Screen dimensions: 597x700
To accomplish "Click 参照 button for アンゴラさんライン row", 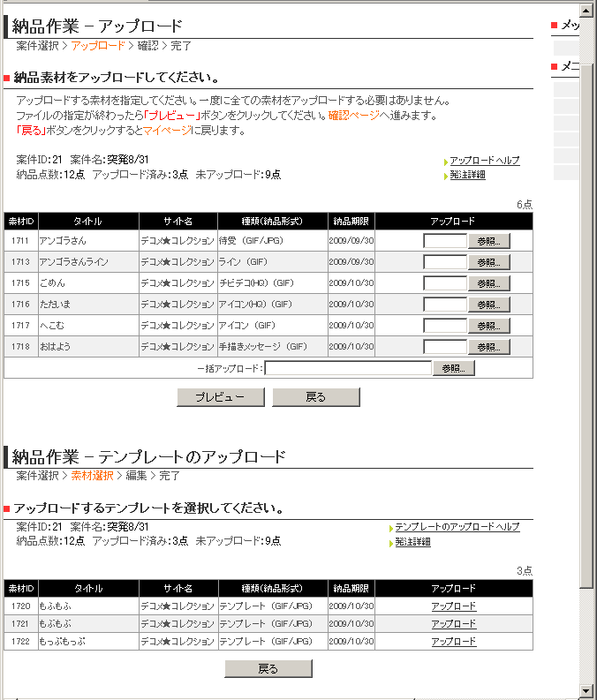I will pos(488,262).
